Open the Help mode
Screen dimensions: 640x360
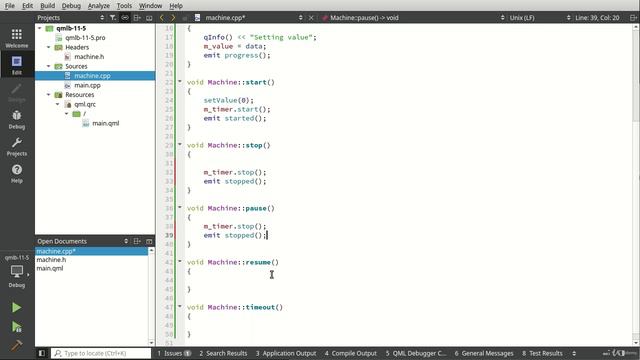coord(17,173)
